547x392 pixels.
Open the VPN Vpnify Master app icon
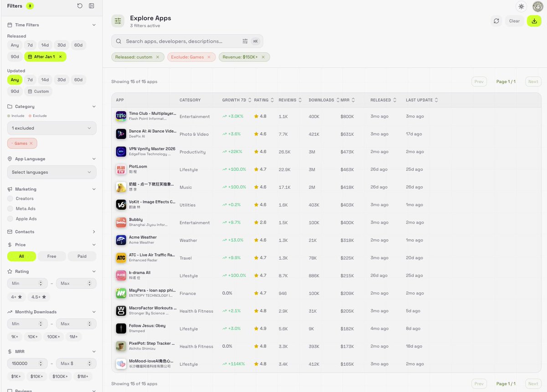tap(121, 152)
